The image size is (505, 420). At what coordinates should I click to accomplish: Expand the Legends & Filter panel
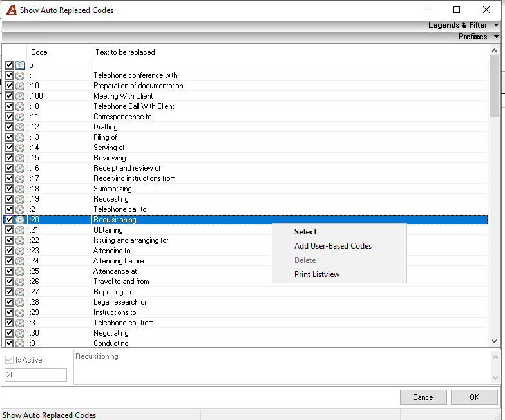point(496,25)
